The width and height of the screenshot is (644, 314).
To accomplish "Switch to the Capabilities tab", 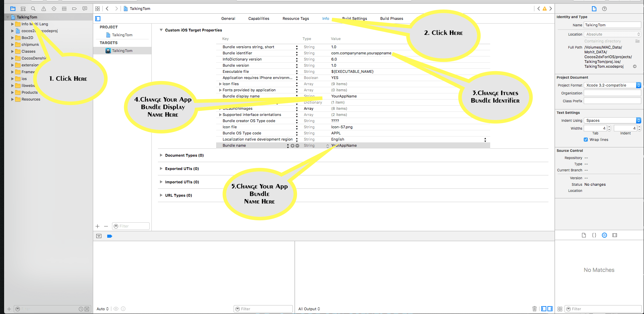I will (259, 18).
